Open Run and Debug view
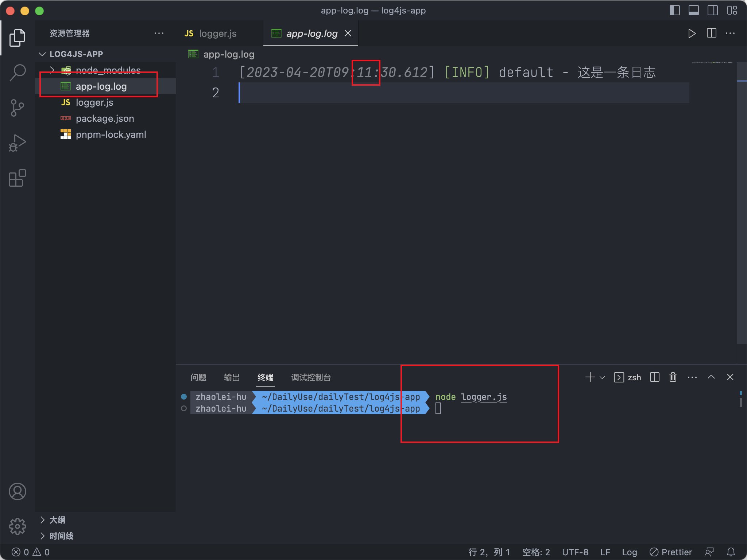Image resolution: width=747 pixels, height=560 pixels. tap(17, 143)
